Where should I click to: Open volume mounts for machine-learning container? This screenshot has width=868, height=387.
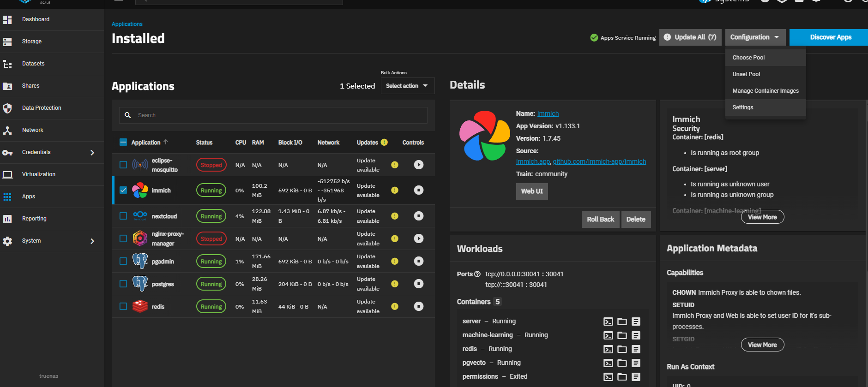[622, 335]
